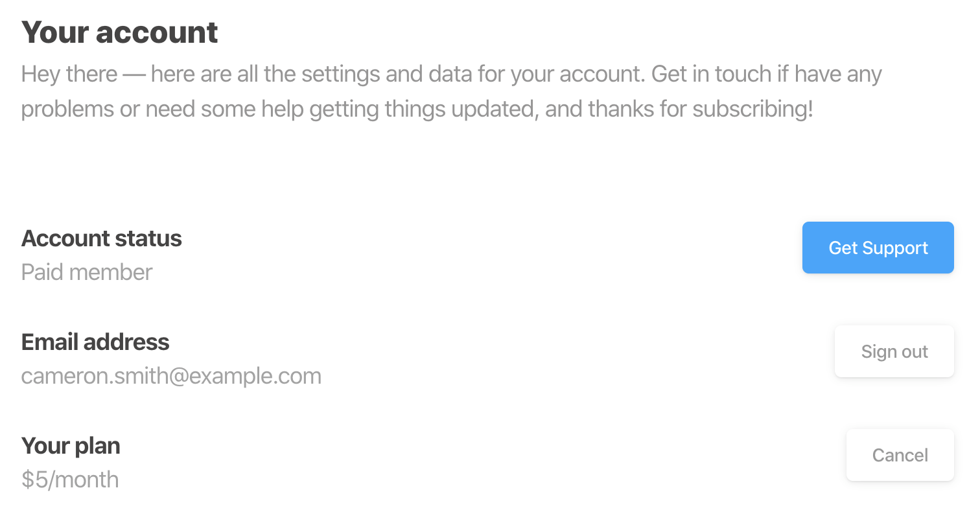Select the "Your plan" label
This screenshot has width=980, height=512.
[71, 446]
